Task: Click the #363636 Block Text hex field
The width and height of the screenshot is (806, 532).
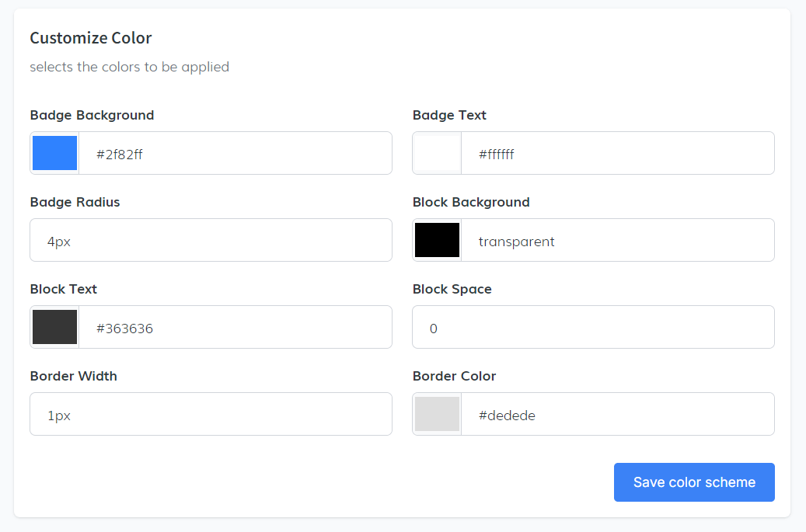Action: click(x=235, y=328)
